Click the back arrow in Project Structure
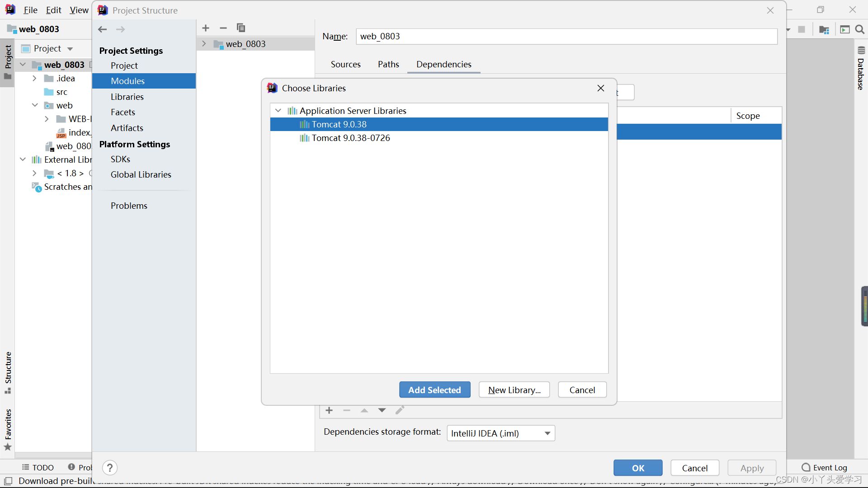This screenshot has height=488, width=868. pyautogui.click(x=103, y=29)
